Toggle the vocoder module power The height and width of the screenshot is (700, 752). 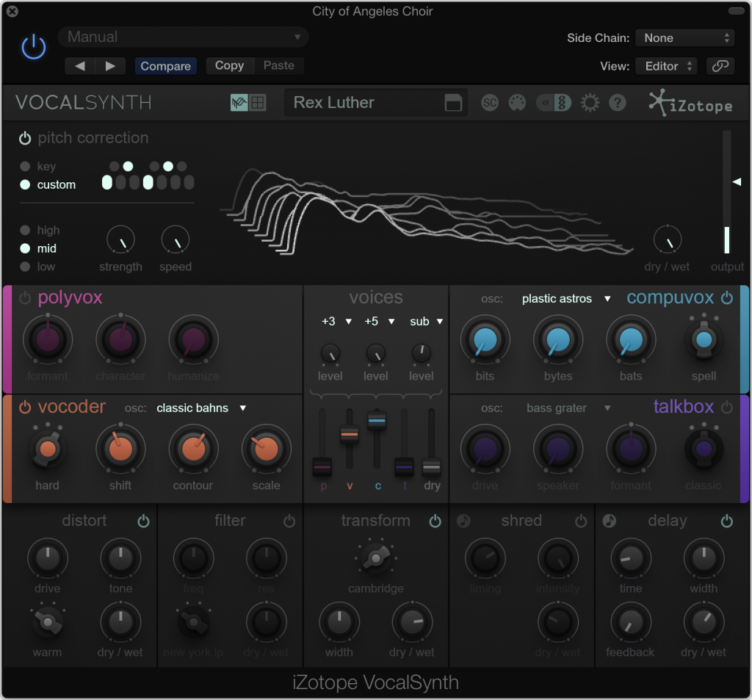[x=25, y=408]
